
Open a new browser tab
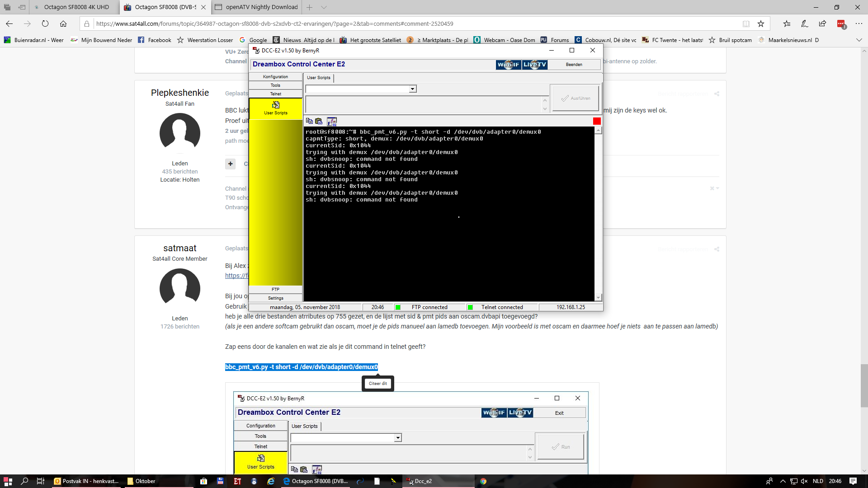pos(310,7)
